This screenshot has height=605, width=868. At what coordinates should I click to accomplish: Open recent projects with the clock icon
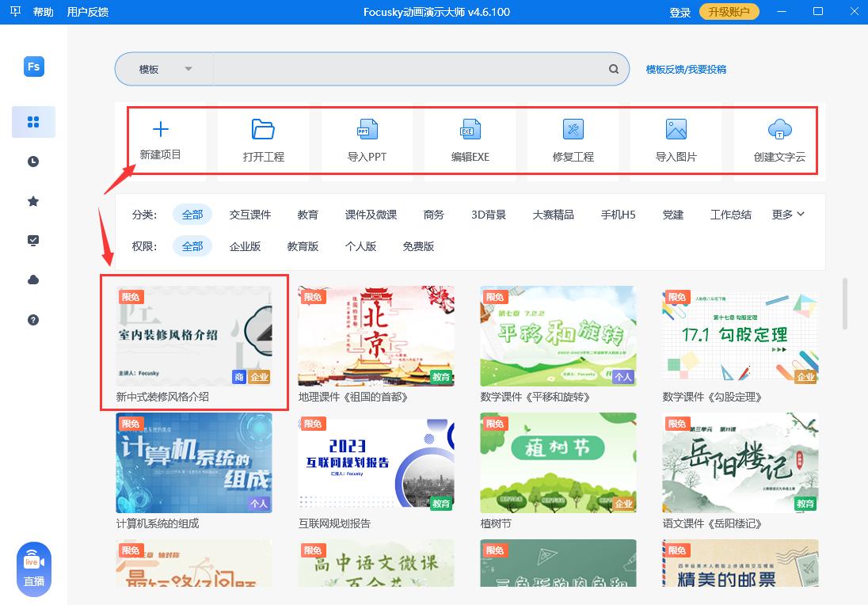tap(32, 162)
